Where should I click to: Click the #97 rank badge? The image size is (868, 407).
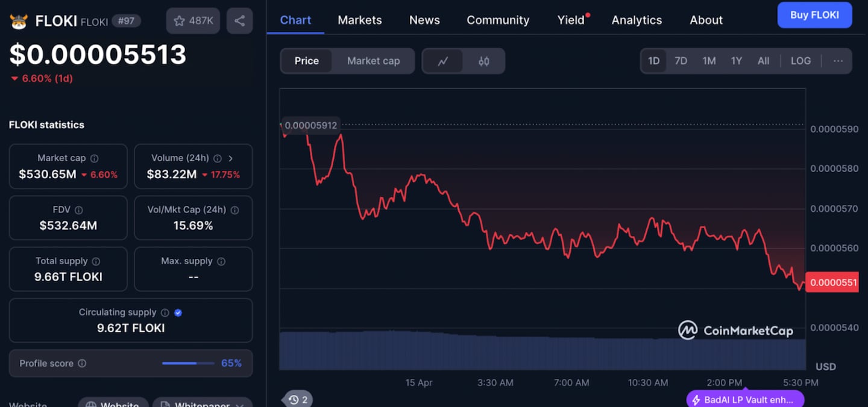(x=126, y=20)
